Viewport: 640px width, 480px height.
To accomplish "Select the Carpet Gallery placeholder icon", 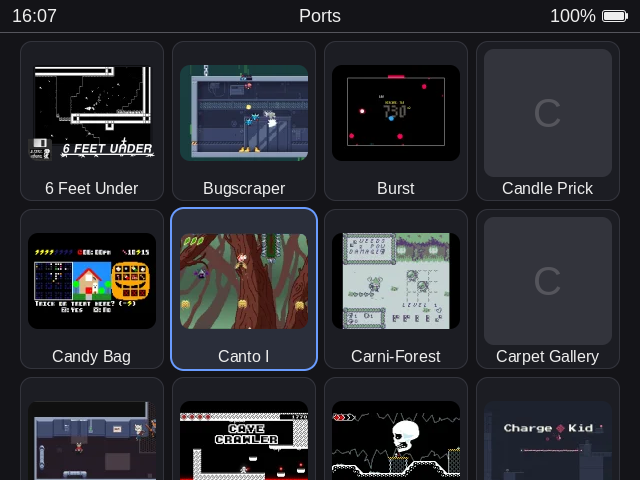I will tap(548, 281).
